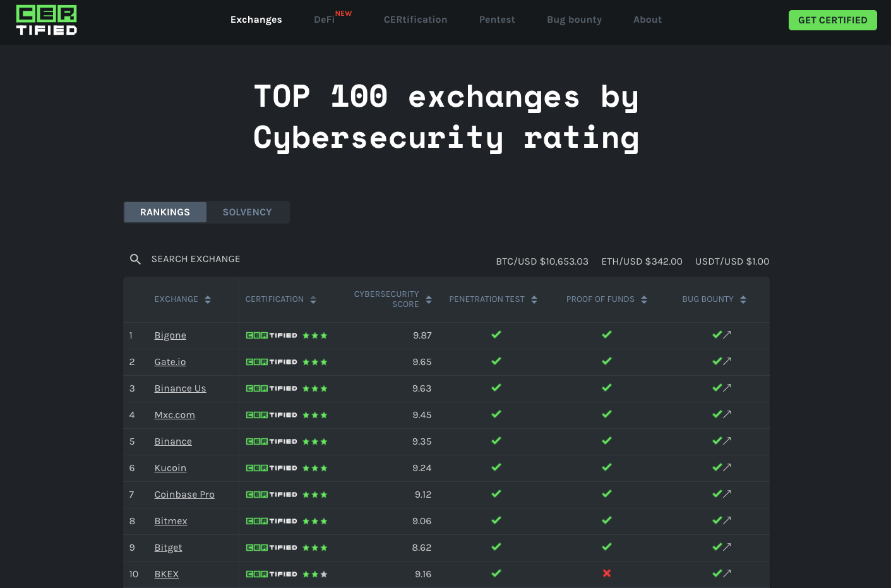Open Bitget bug bounty arrow link
The image size is (891, 588).
tap(727, 547)
